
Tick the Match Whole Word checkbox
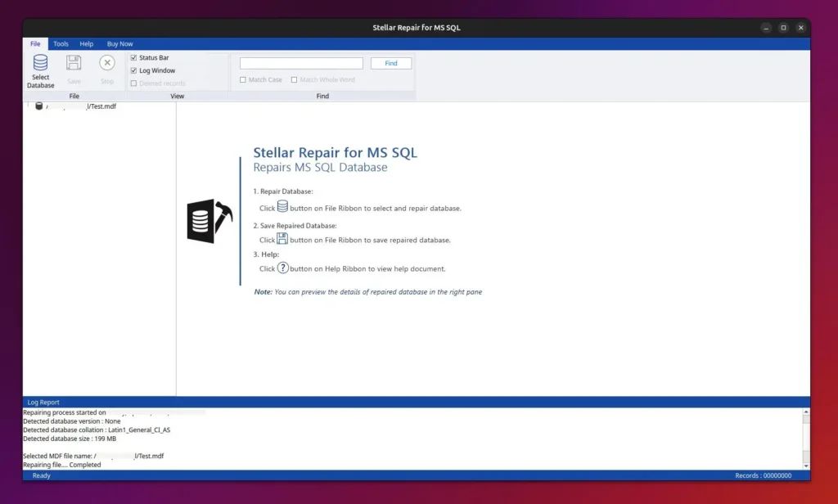pos(295,80)
